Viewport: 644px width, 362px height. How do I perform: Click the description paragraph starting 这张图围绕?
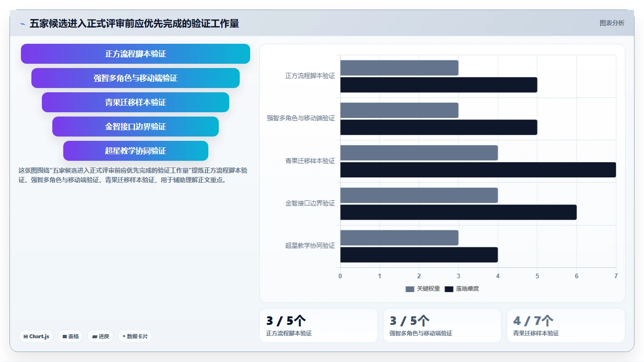(133, 175)
